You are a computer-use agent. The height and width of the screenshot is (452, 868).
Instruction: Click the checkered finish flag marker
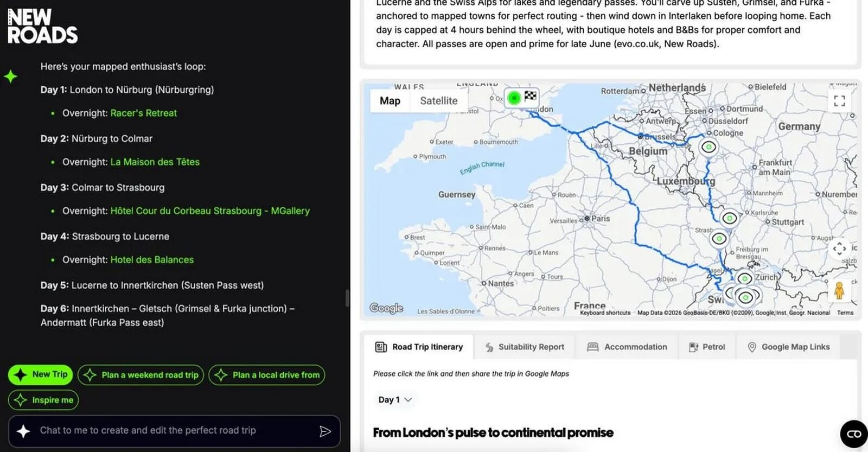click(x=531, y=96)
